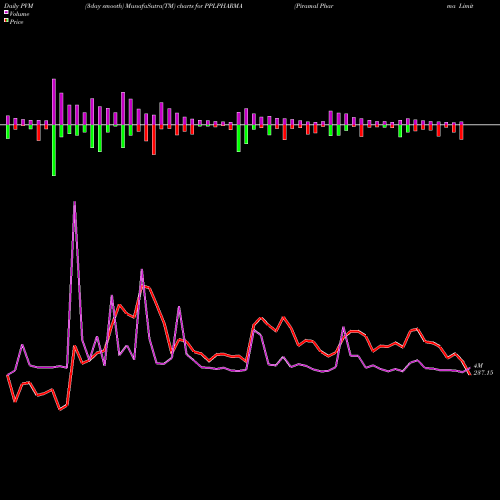Click the '4M' volume end label
500x500 pixels.
pos(478,366)
